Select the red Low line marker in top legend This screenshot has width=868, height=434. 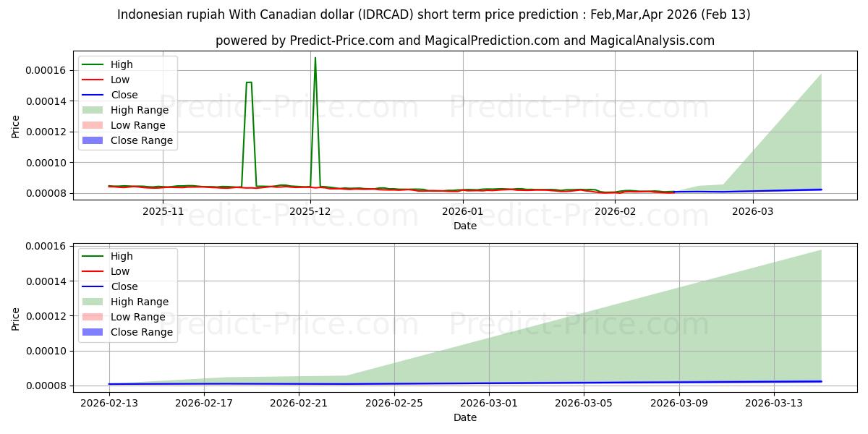click(x=93, y=80)
